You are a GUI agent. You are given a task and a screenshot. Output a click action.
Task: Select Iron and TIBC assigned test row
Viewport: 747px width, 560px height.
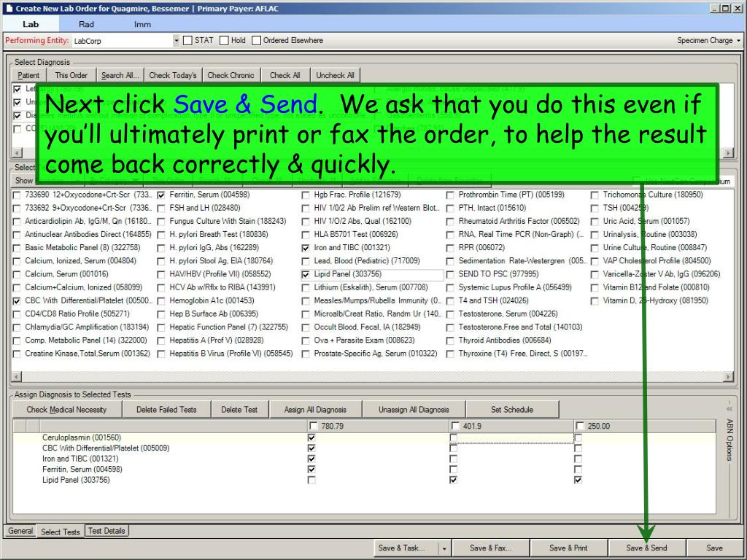(x=364, y=459)
